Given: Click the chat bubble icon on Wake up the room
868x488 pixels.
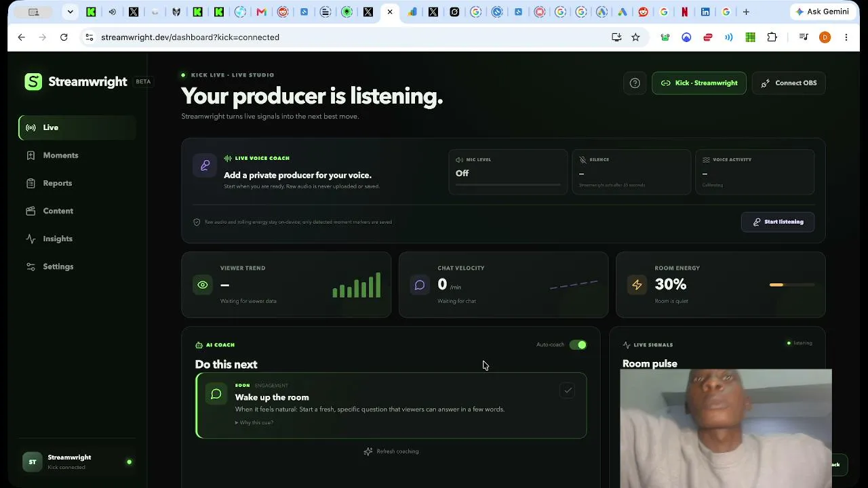Looking at the screenshot, I should [216, 394].
